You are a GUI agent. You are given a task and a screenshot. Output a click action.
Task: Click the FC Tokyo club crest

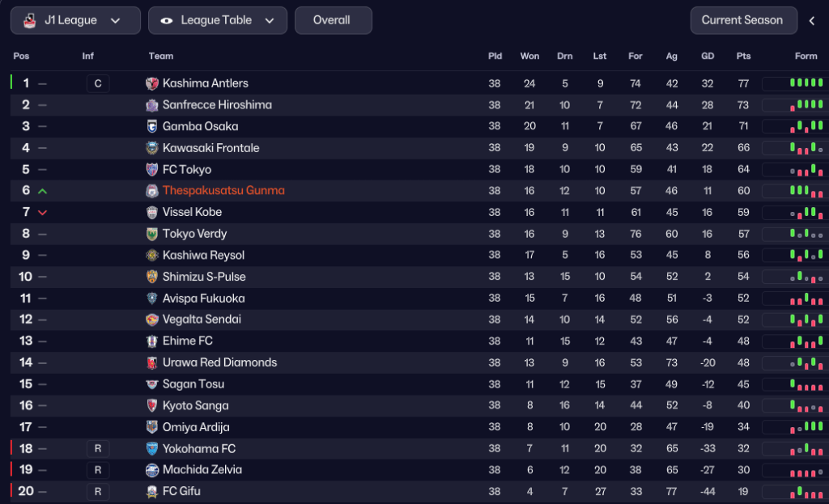click(x=152, y=170)
